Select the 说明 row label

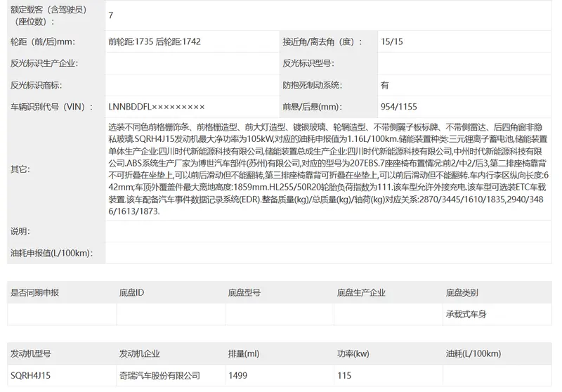(x=20, y=231)
